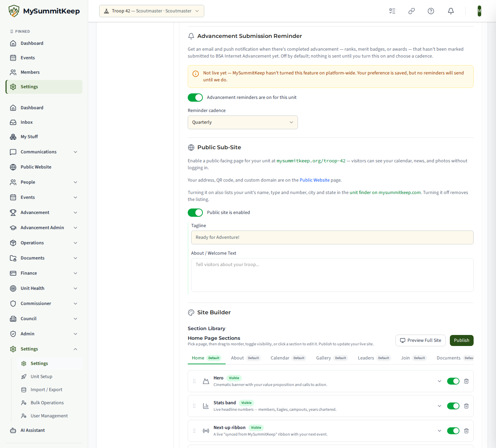Open pinned Dashboard at top

(x=44, y=43)
